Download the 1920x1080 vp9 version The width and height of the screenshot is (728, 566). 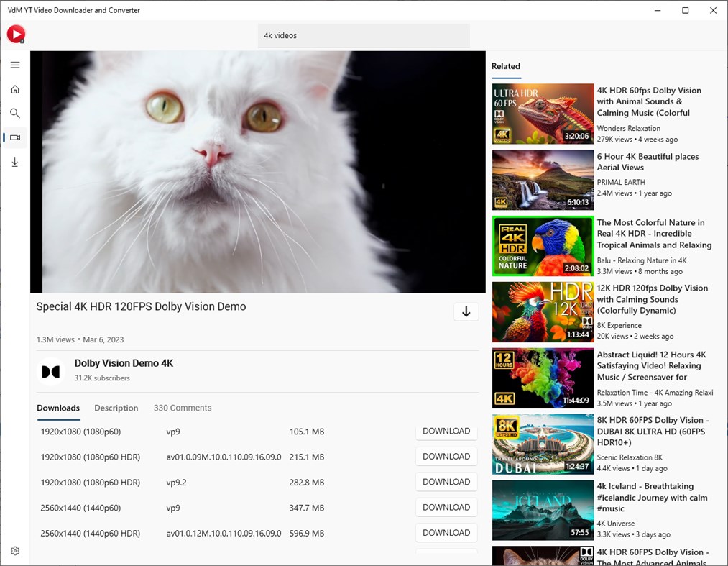(x=446, y=431)
